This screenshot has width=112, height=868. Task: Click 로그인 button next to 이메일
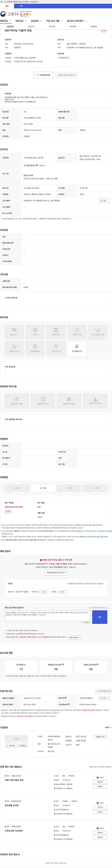(62, 592)
